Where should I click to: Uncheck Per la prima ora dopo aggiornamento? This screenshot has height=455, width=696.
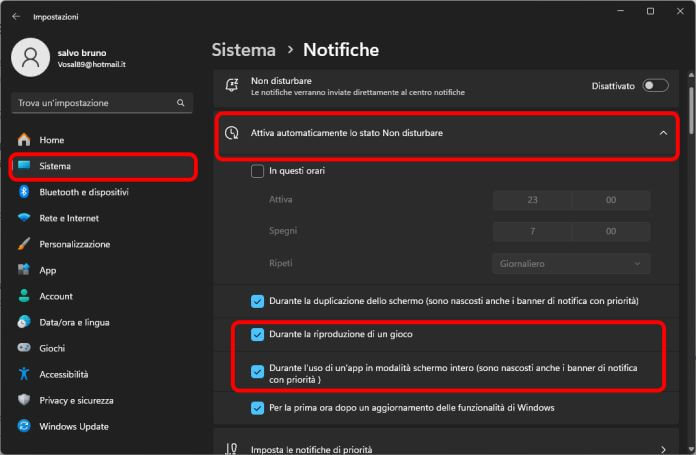click(257, 408)
